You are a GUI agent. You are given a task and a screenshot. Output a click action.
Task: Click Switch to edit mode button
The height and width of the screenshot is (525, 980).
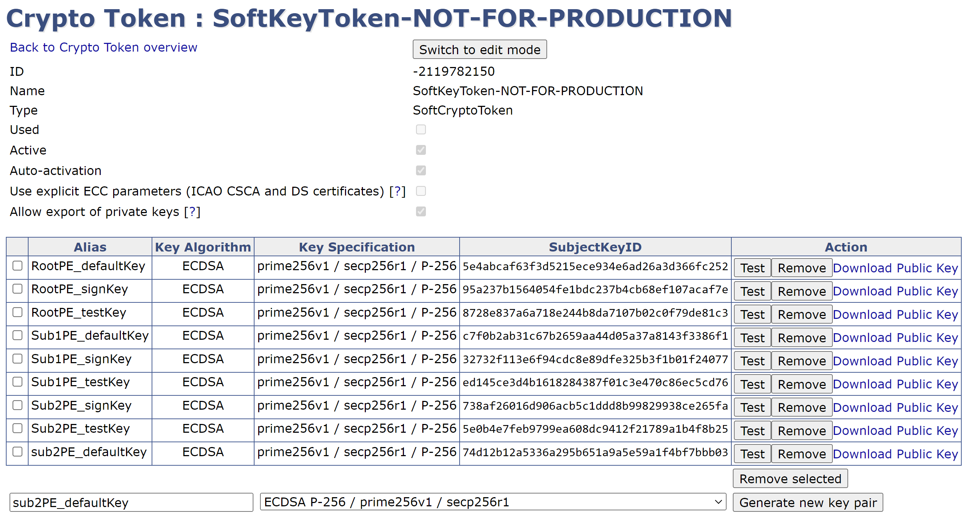click(x=479, y=49)
